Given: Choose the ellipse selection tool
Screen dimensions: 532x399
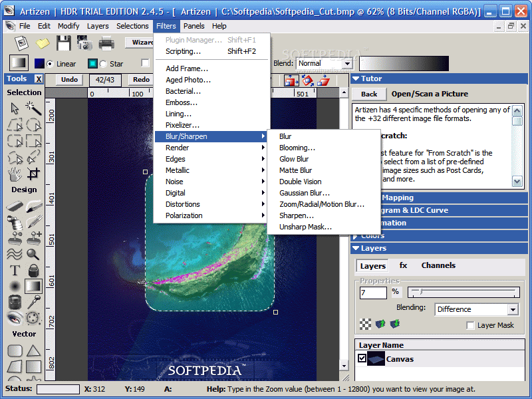Looking at the screenshot, I should (34, 125).
